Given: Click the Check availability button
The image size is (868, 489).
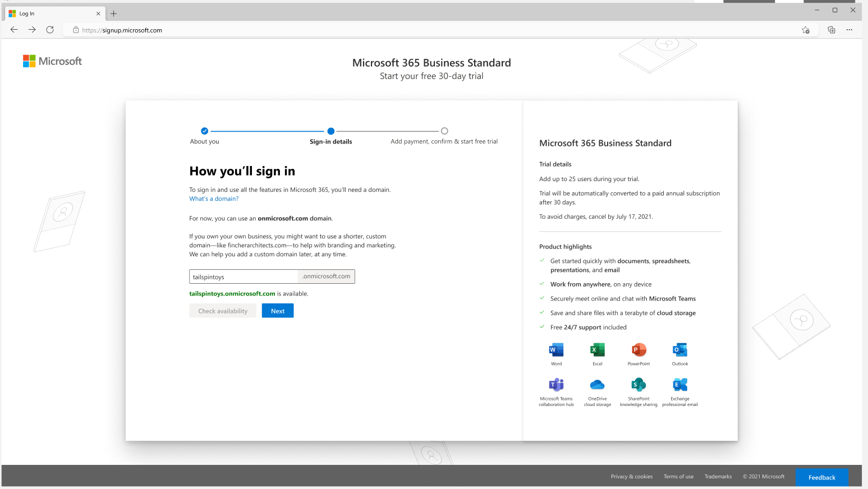Looking at the screenshot, I should coord(223,311).
